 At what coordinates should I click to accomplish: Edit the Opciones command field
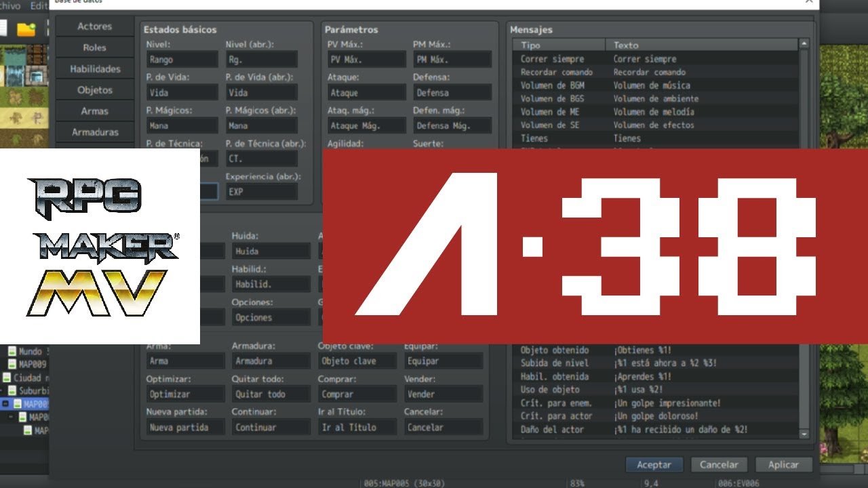(x=271, y=317)
